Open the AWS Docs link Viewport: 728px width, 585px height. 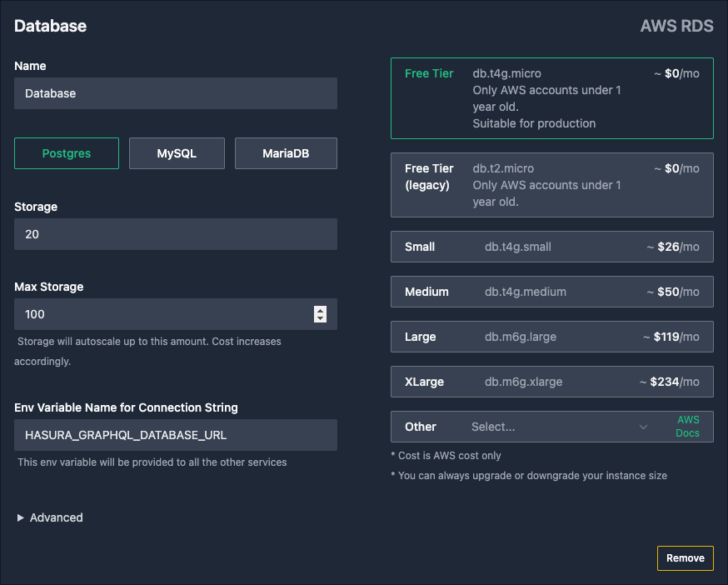click(687, 427)
